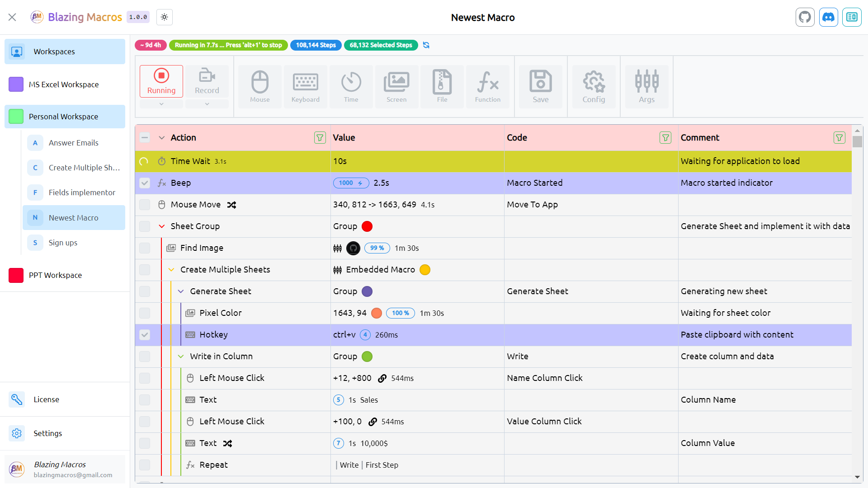This screenshot has height=488, width=868.
Task: Check the Sheet Group row checkbox
Action: (x=145, y=226)
